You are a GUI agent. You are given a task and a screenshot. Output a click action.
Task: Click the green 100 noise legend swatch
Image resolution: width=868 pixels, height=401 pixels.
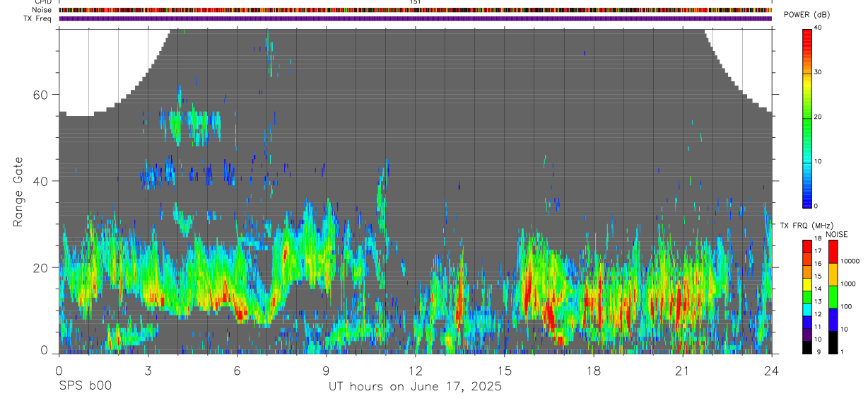832,297
